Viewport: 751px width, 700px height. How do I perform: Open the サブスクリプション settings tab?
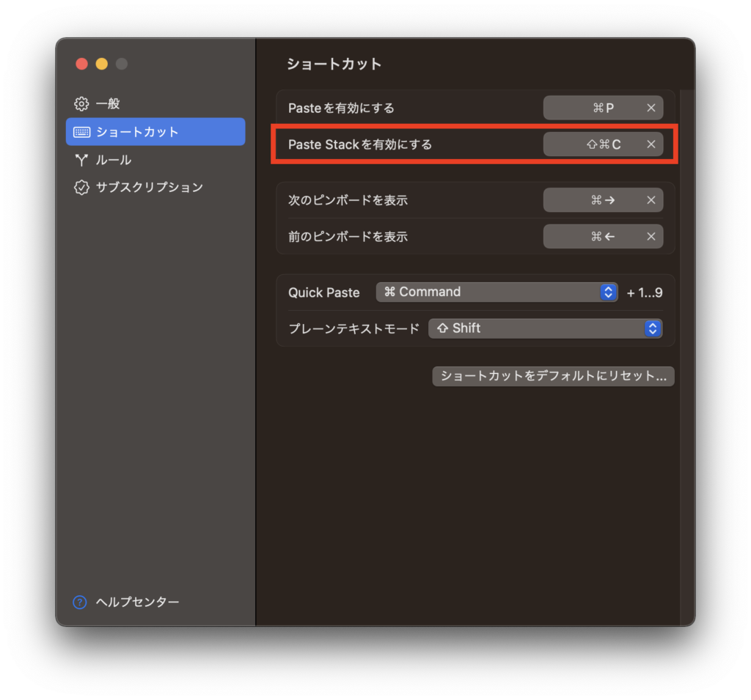(149, 187)
